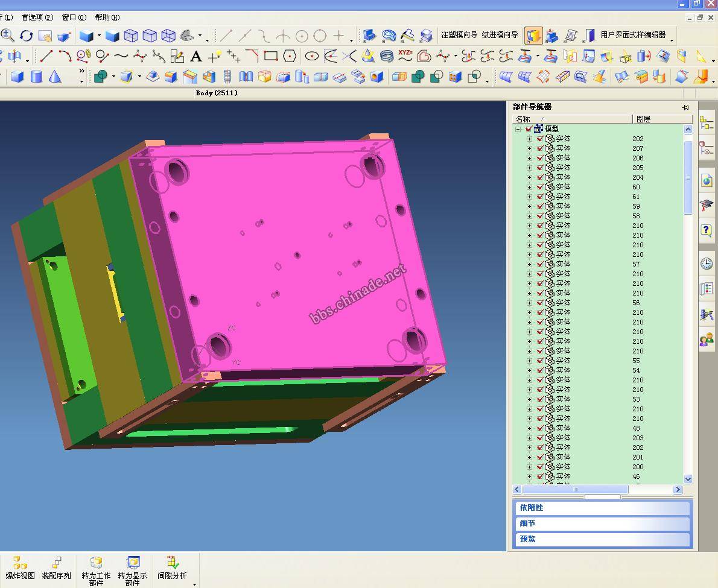Expand the 实体 node on layer 202
The width and height of the screenshot is (718, 588).
click(x=530, y=139)
